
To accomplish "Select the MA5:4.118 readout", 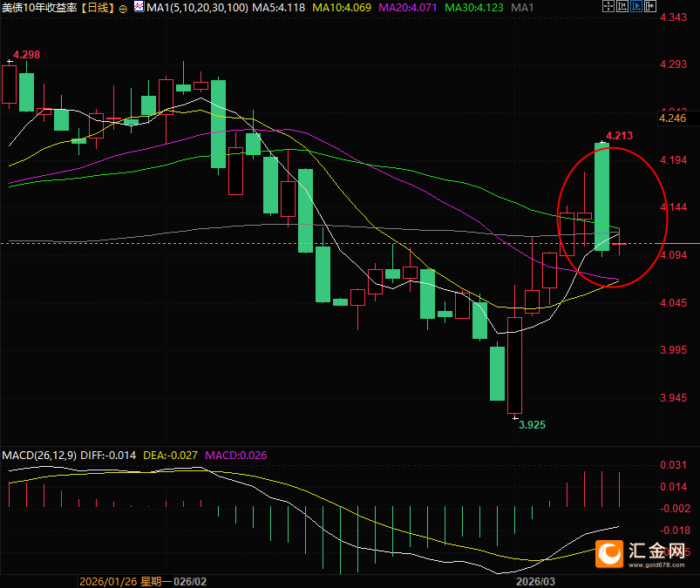I will click(279, 8).
